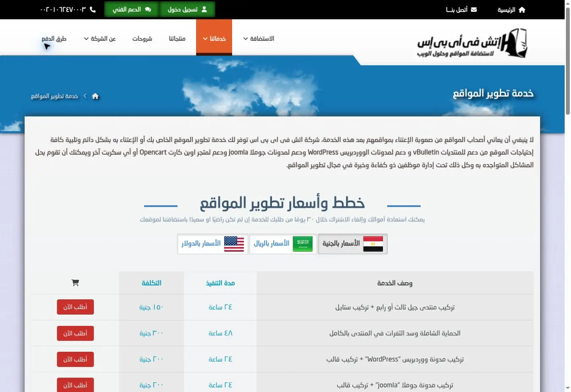Click the chat bubbles icon on الدعم الفني
This screenshot has height=392, width=571.
point(148,9)
